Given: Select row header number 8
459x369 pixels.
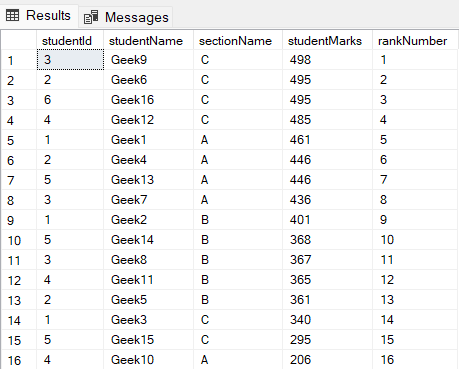Looking at the screenshot, I should click(x=19, y=200).
